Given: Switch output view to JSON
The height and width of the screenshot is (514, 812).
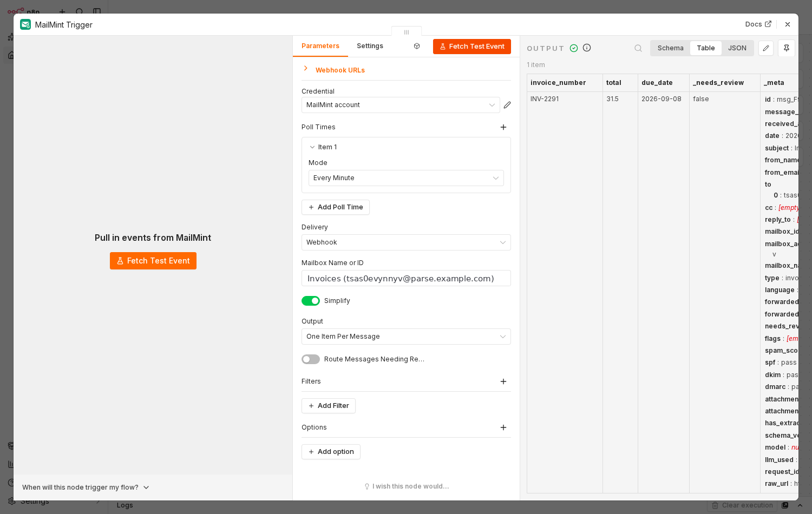Looking at the screenshot, I should pyautogui.click(x=737, y=48).
